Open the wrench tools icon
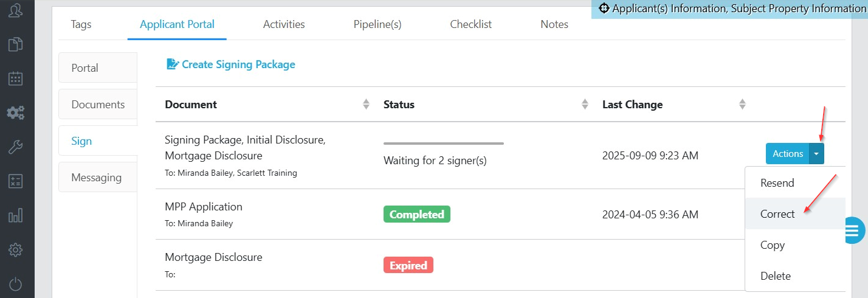The height and width of the screenshot is (298, 868). (x=16, y=147)
